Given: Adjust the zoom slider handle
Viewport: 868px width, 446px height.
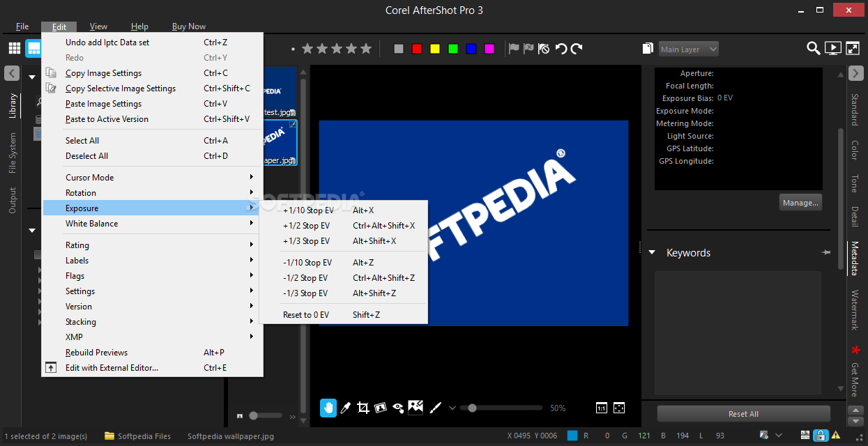Looking at the screenshot, I should coord(472,408).
